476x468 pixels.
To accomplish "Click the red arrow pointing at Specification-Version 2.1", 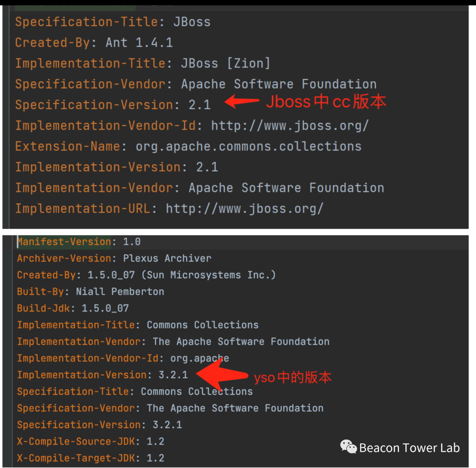I will pos(242,102).
